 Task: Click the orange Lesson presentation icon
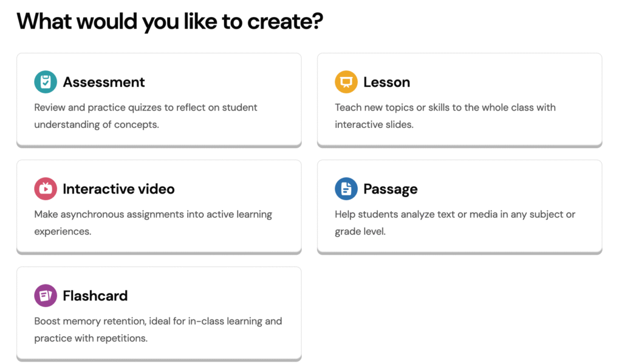point(346,82)
